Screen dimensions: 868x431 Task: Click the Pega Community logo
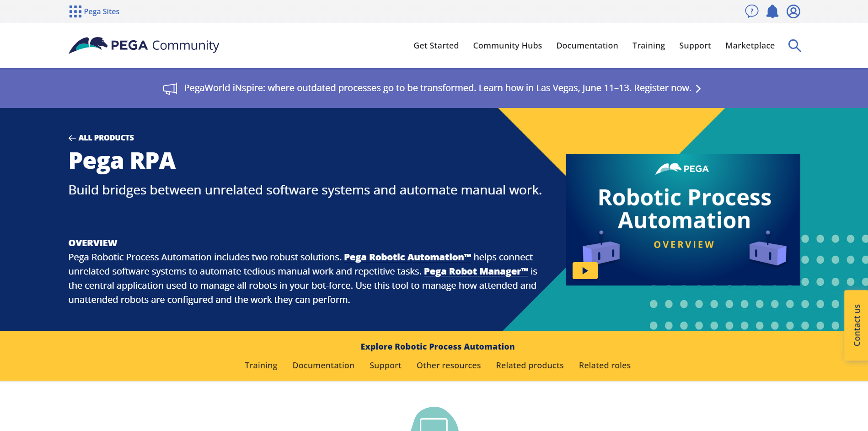pyautogui.click(x=144, y=45)
